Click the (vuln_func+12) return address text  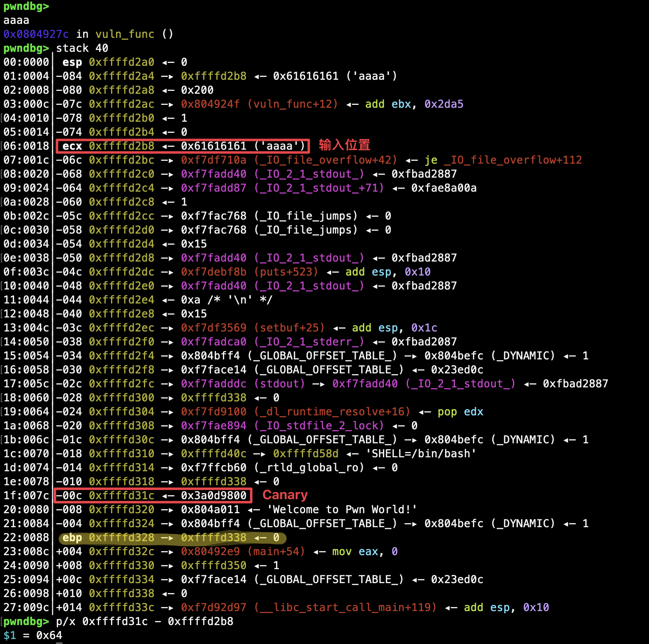(x=293, y=104)
